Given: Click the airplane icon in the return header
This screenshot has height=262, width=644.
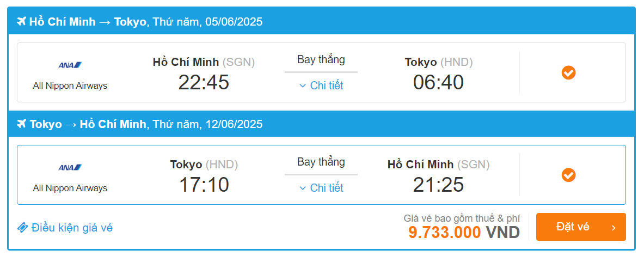Looking at the screenshot, I should tap(22, 124).
